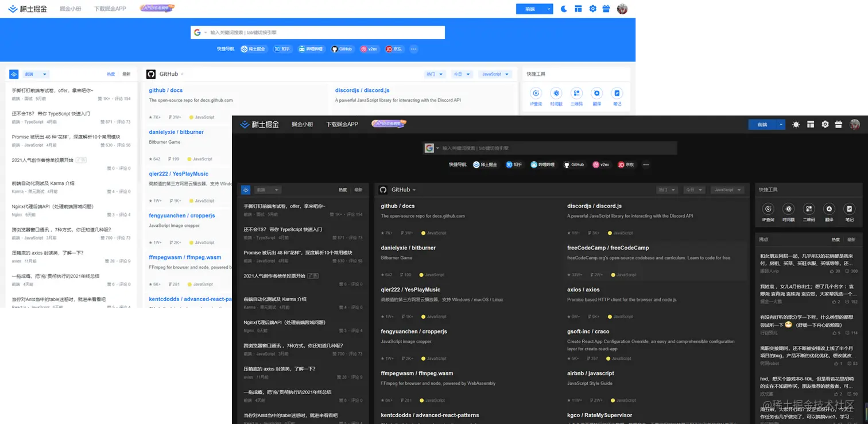Switch to 最新 tab in dark window 沸点 panel

coord(851,239)
